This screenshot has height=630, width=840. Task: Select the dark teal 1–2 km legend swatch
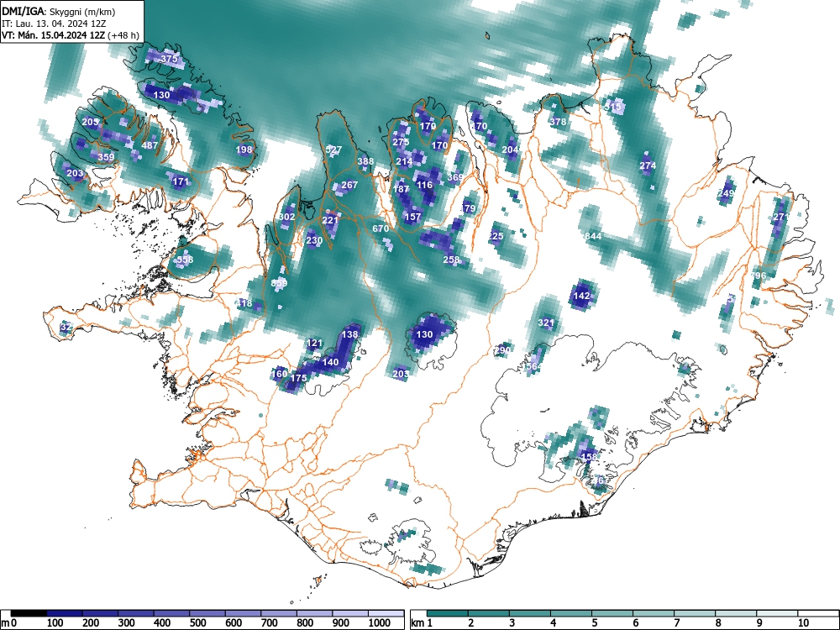click(448, 613)
